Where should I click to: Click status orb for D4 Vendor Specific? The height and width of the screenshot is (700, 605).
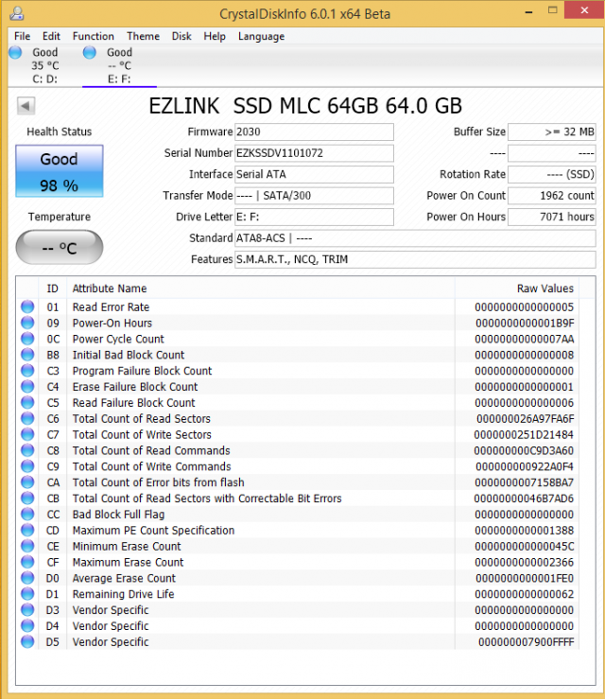pyautogui.click(x=27, y=625)
